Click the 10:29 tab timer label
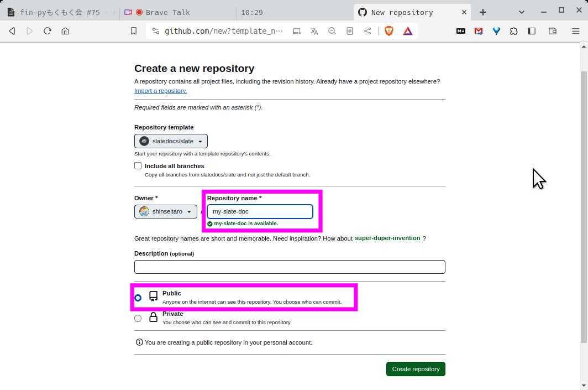 [251, 12]
